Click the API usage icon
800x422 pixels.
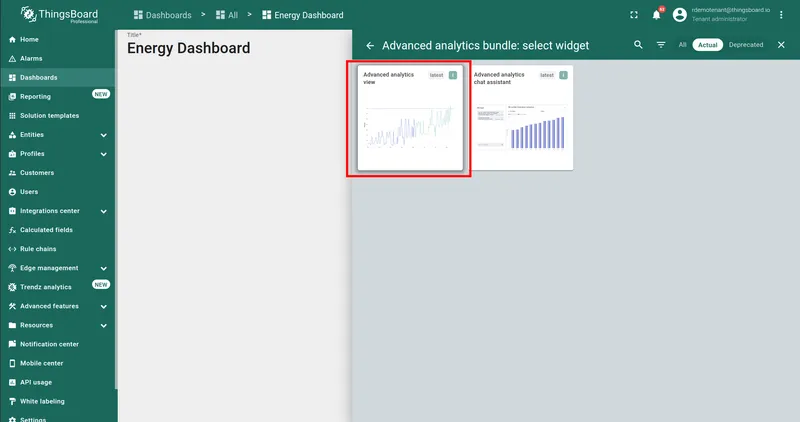12,382
